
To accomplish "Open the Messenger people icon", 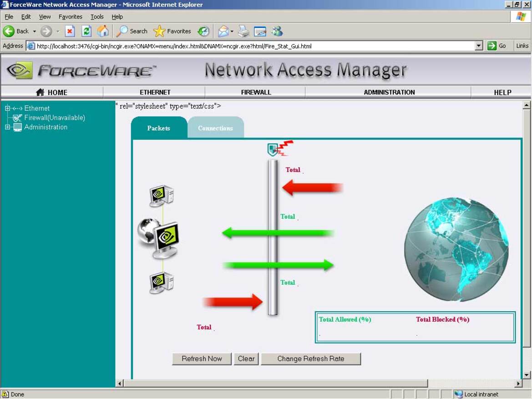I will tap(277, 31).
